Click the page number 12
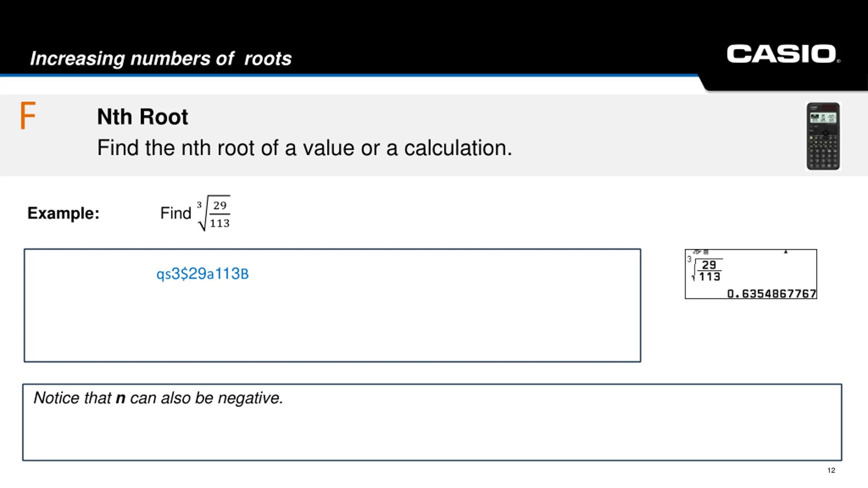Viewport: 868px width, 488px height. tap(831, 470)
